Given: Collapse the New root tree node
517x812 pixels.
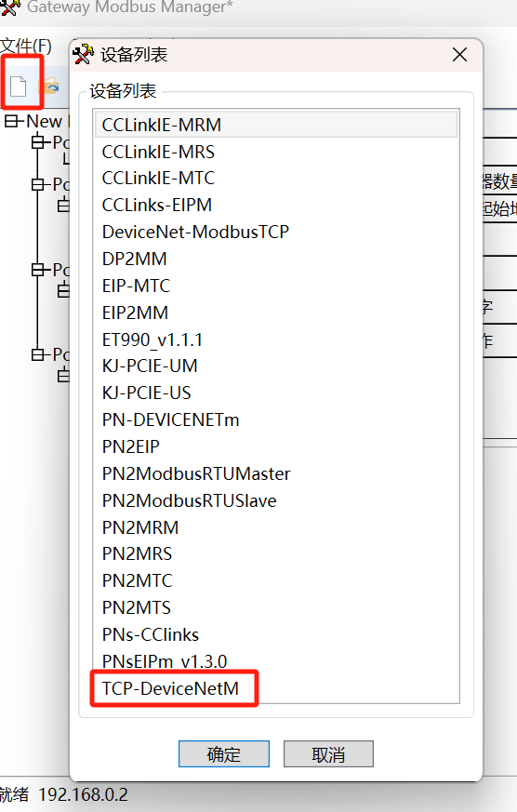Looking at the screenshot, I should coord(11,121).
